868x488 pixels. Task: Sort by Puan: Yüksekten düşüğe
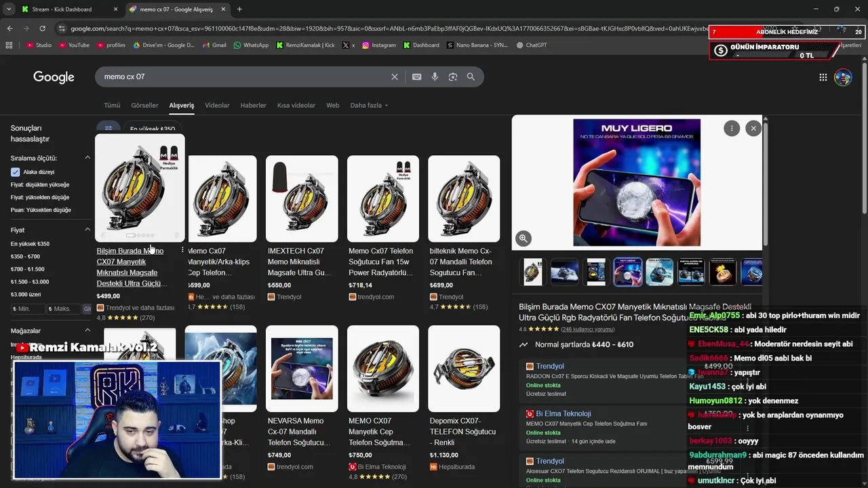tap(41, 210)
